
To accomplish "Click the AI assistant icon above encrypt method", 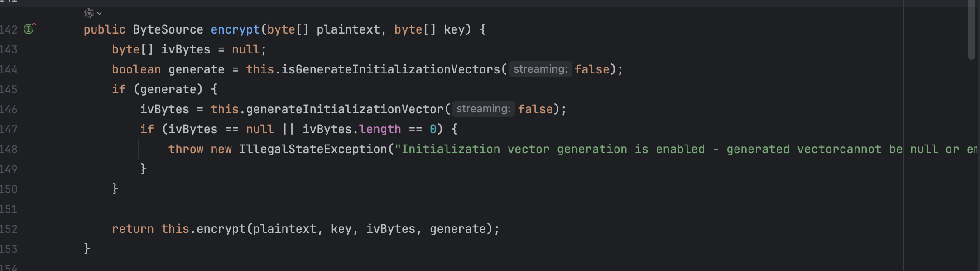I will click(89, 13).
